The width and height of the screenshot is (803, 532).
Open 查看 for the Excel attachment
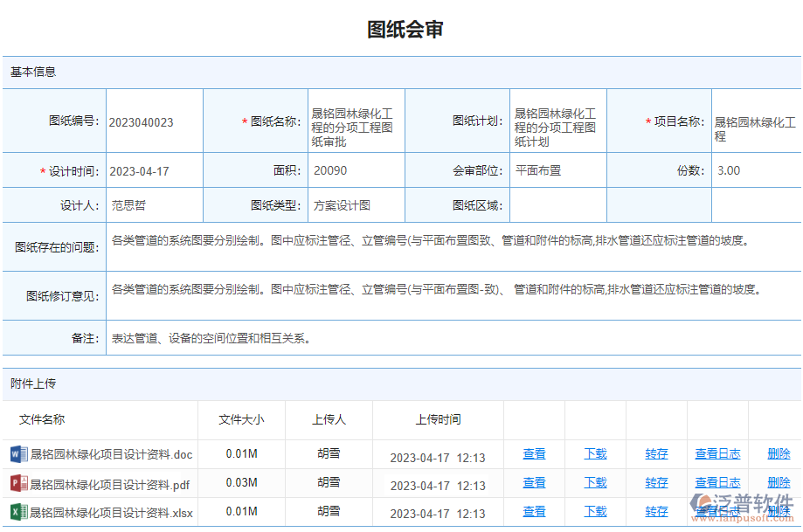533,512
